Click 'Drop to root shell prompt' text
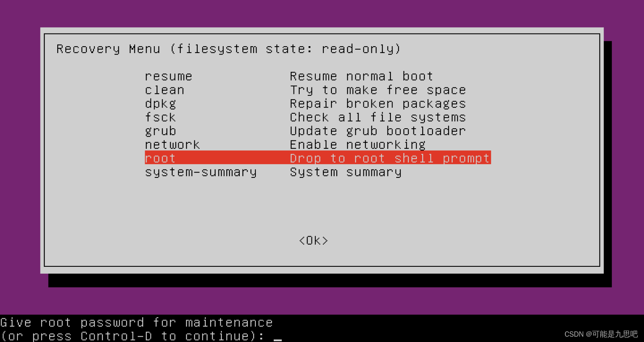Screen dimensions: 644x342 tap(390, 158)
